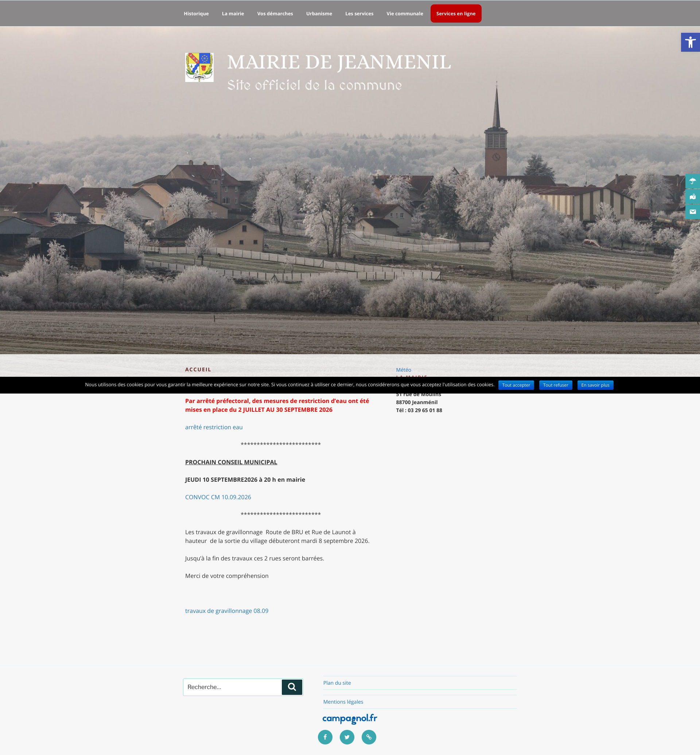Click the red Services en ligne button

456,13
